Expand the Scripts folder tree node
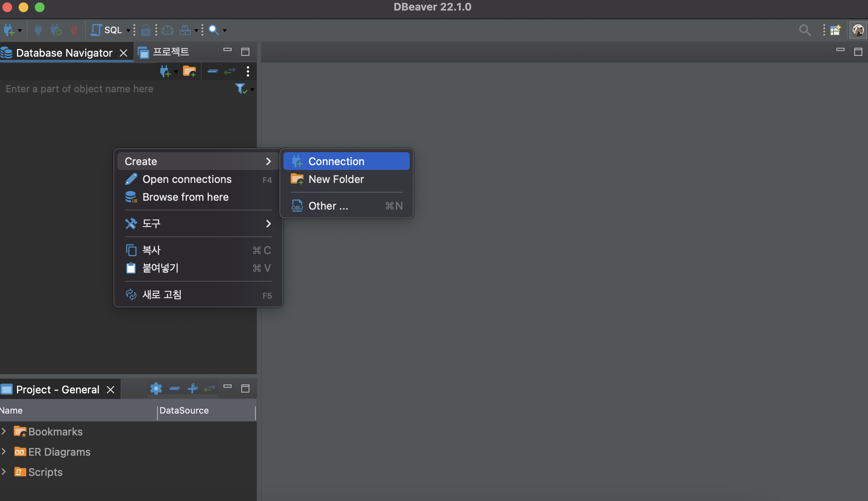This screenshot has width=868, height=501. point(4,472)
